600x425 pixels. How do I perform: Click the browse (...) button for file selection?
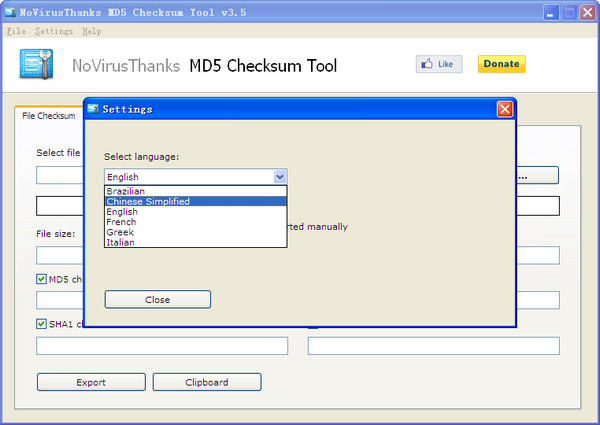(537, 175)
